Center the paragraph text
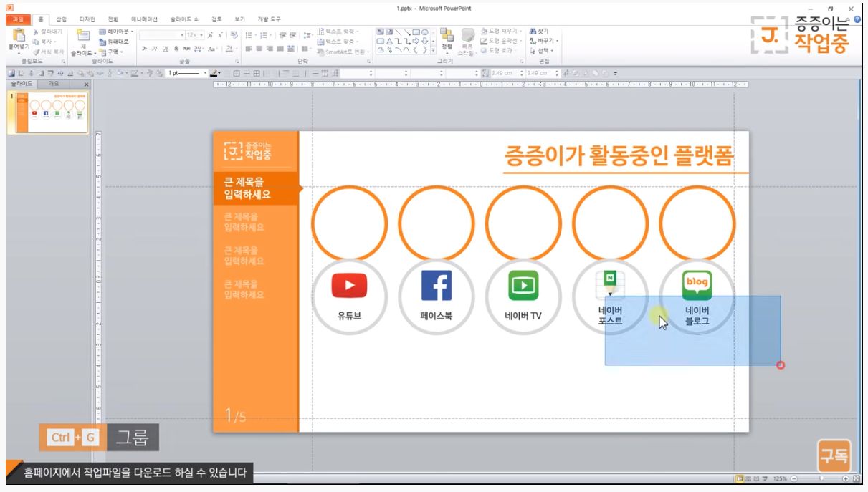The height and width of the screenshot is (492, 868). coord(259,49)
